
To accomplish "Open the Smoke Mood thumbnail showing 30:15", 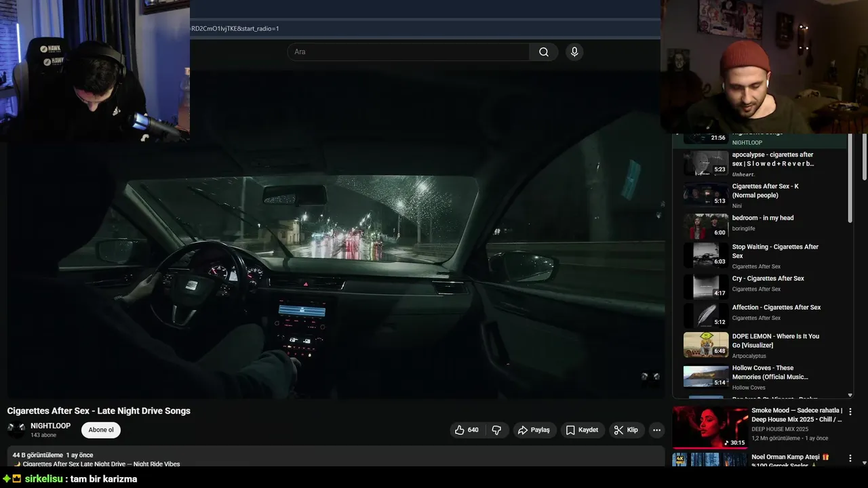I will tap(710, 427).
